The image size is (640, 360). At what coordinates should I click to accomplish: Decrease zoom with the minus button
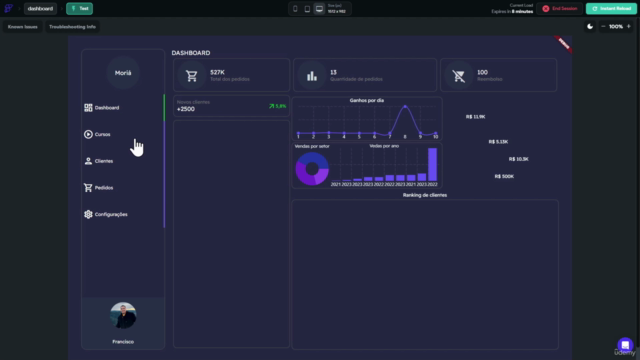pyautogui.click(x=603, y=27)
